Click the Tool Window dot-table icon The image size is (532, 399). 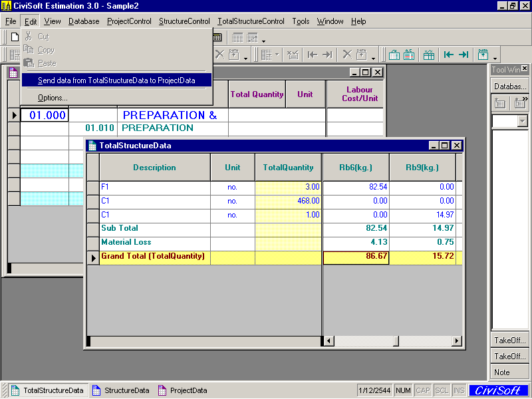tap(519, 103)
